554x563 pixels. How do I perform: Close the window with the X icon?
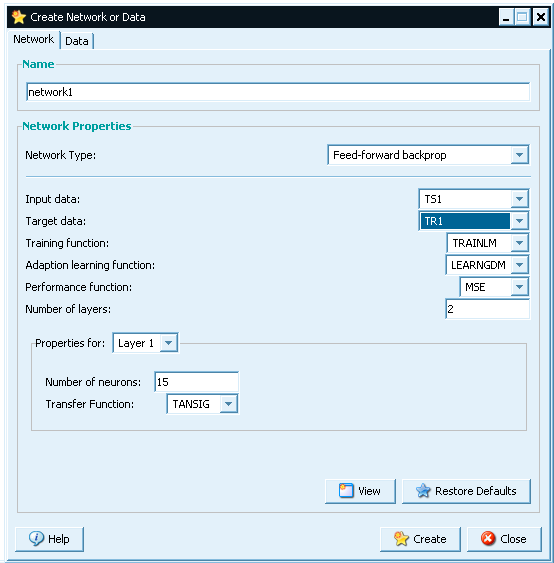pyautogui.click(x=541, y=17)
